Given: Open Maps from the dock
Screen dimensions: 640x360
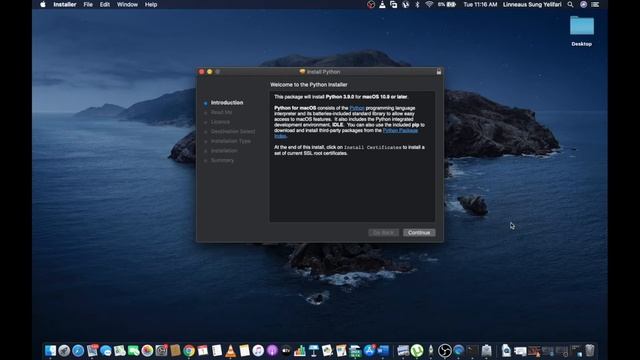Looking at the screenshot, I should 120,351.
